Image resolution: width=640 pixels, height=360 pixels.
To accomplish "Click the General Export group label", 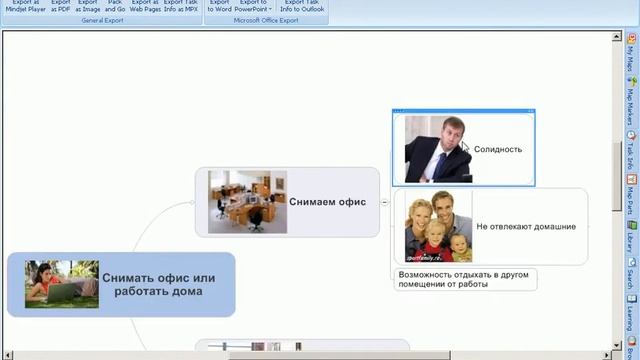I will 102,20.
